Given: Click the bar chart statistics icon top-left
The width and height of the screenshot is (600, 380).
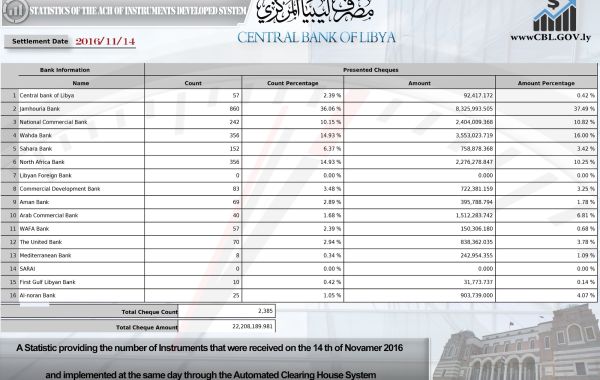Looking at the screenshot, I should pyautogui.click(x=15, y=10).
